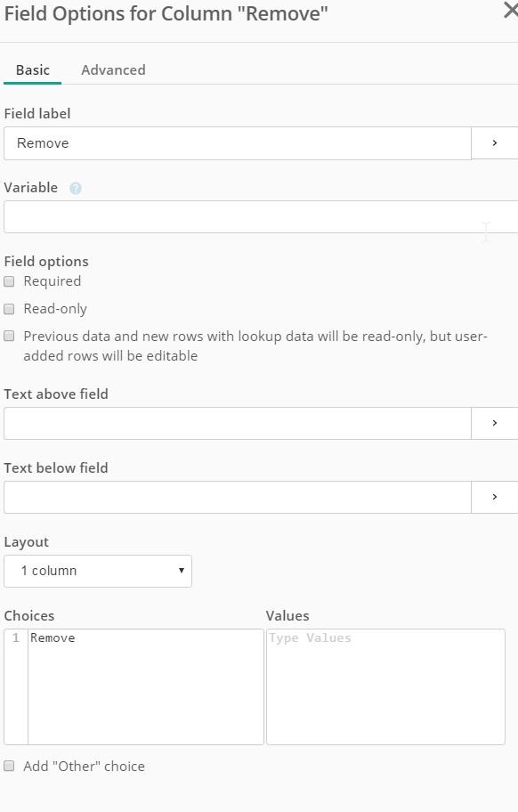Image resolution: width=518 pixels, height=812 pixels.
Task: Click the arrow beside Text above field
Action: pos(495,423)
